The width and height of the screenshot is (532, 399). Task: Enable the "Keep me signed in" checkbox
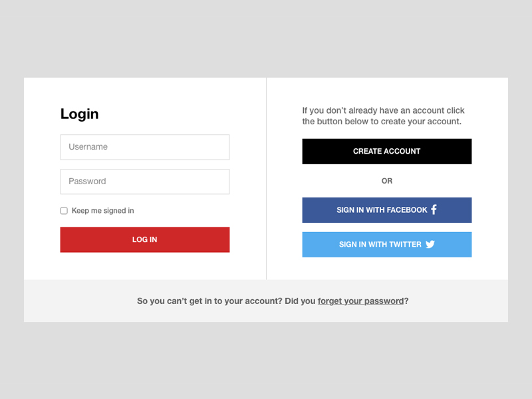point(63,210)
